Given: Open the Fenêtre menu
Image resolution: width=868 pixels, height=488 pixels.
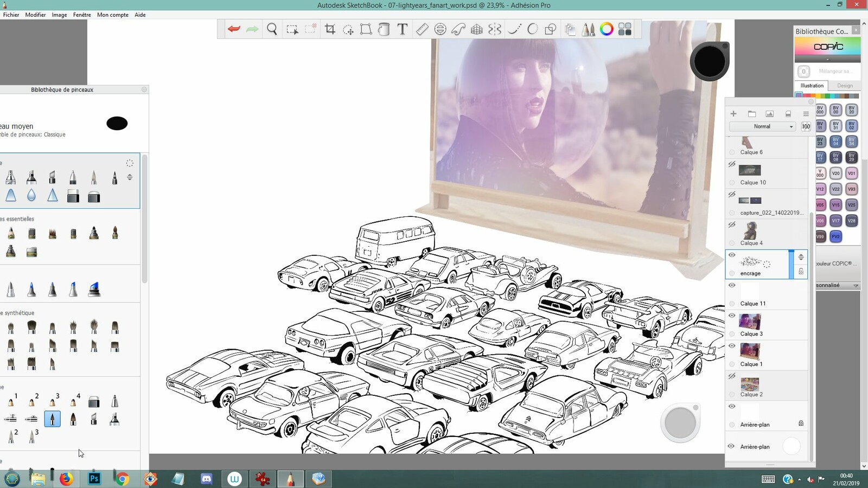Looking at the screenshot, I should (x=82, y=15).
